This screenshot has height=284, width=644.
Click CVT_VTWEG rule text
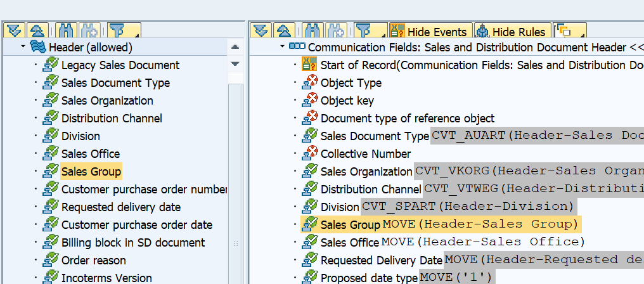[x=534, y=189]
